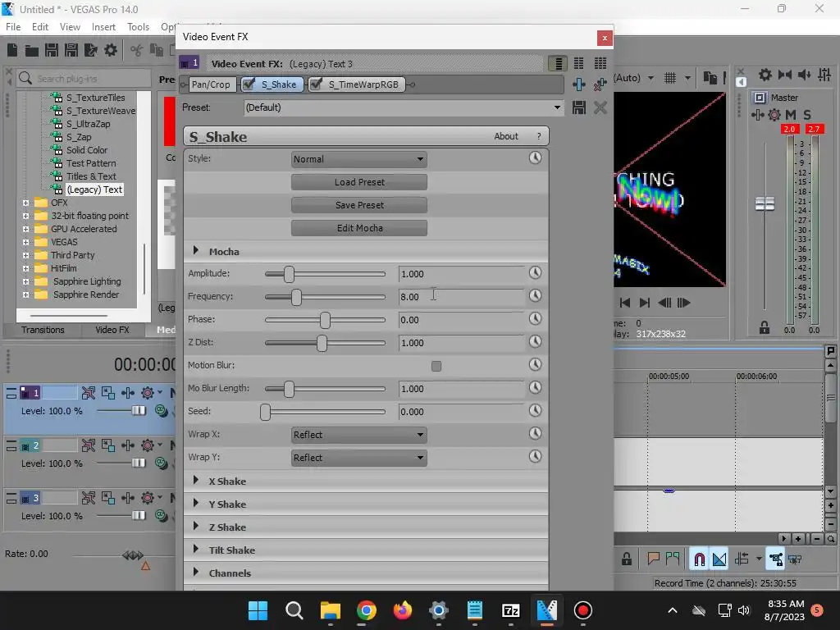Open Google Chrome from the taskbar

pos(367,610)
